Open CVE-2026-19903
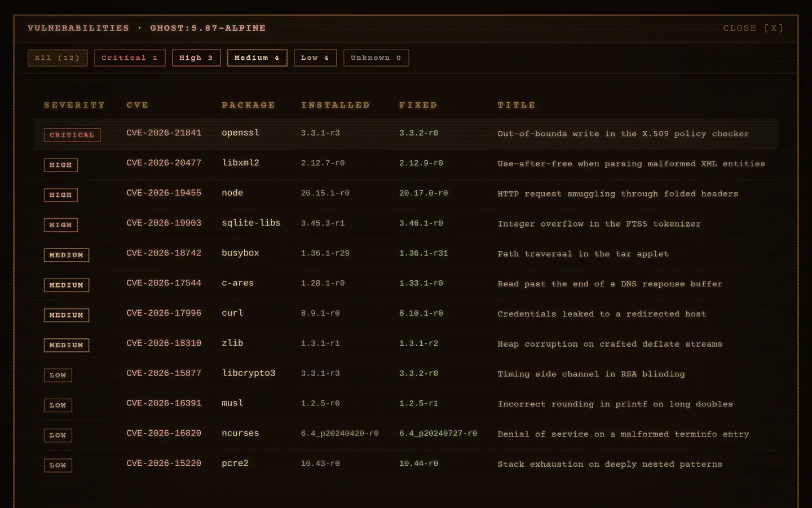The width and height of the screenshot is (812, 508). click(164, 223)
